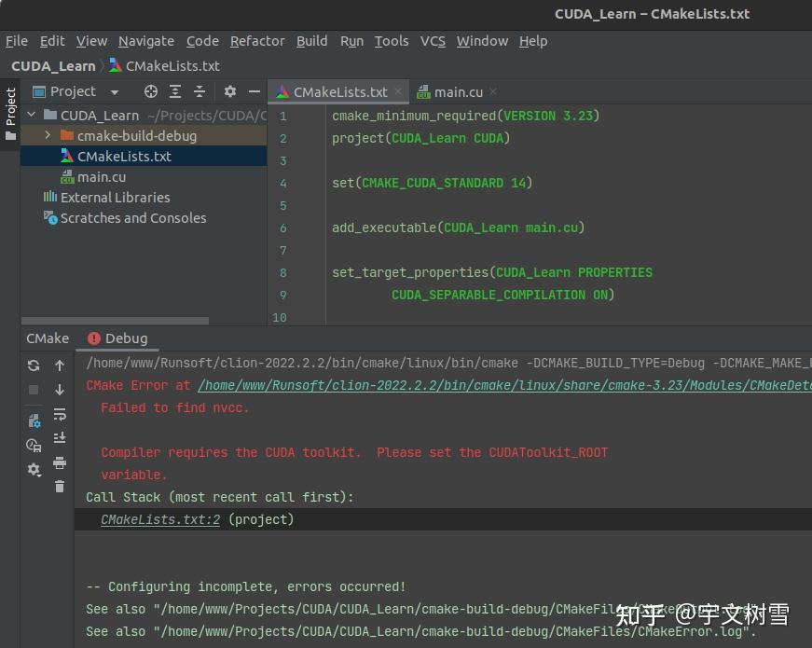Hide the Project panel with minus icon
Screen dimensions: 812x648
pos(255,91)
